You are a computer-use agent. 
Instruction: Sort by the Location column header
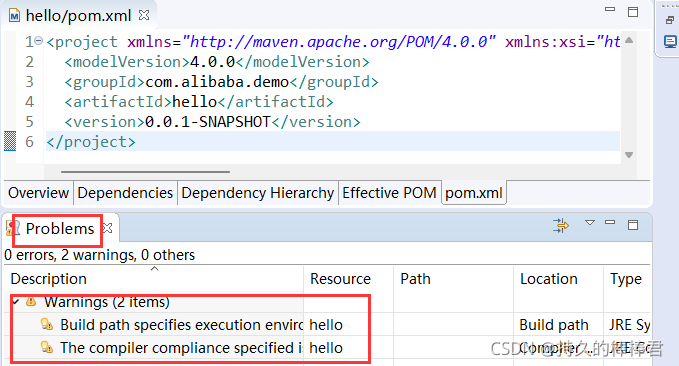[558, 279]
